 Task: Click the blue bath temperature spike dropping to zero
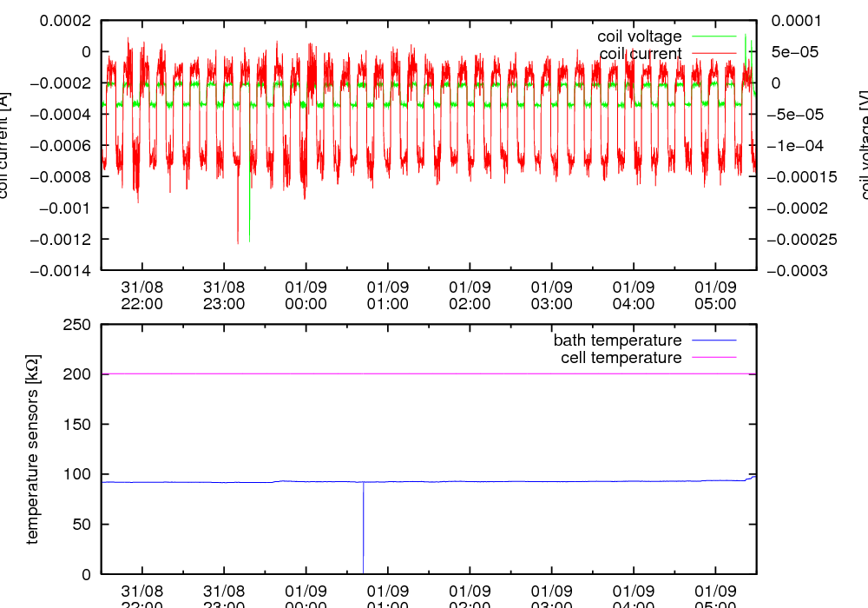point(363,530)
